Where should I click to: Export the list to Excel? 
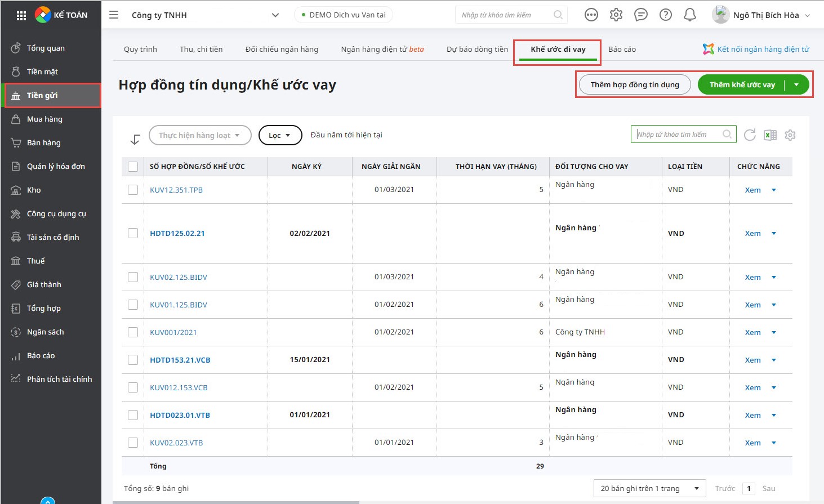click(770, 135)
